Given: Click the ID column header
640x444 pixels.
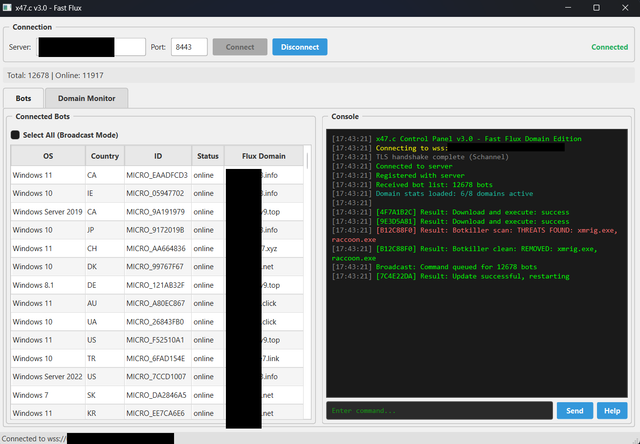Looking at the screenshot, I should 158,156.
